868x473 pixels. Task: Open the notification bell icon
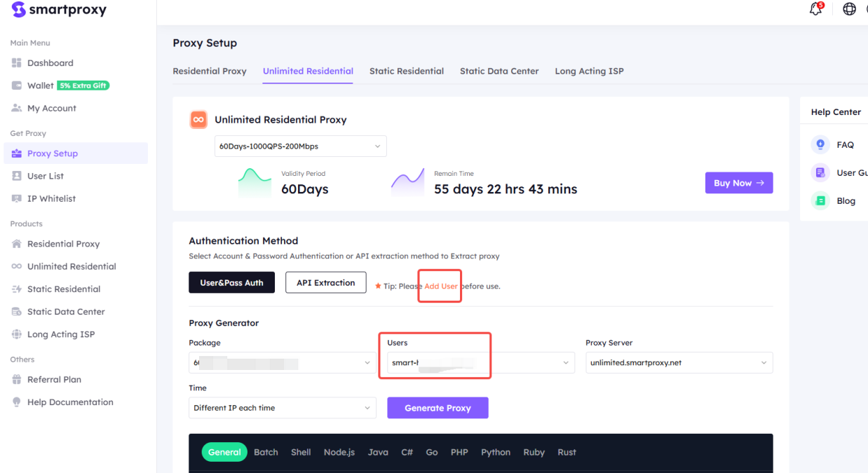point(815,9)
